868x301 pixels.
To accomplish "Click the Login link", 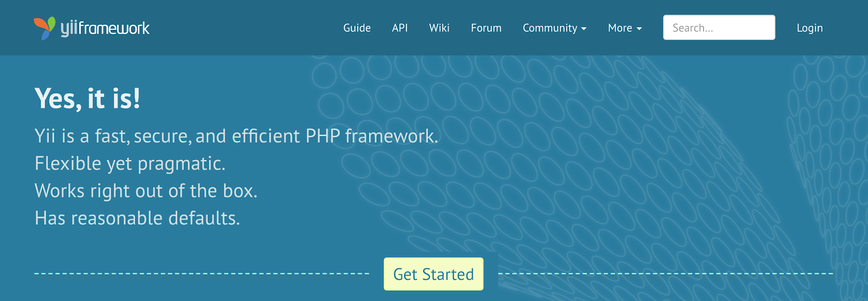I will 809,28.
